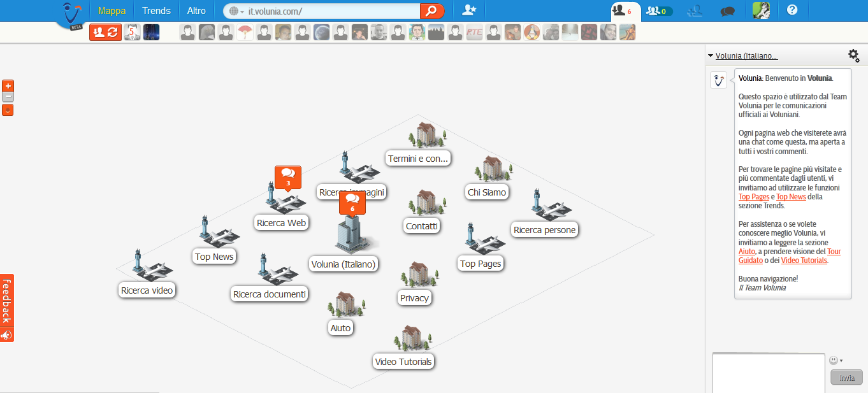This screenshot has width=868, height=393.
Task: Click the Volunia avatar in chat message
Action: coord(718,80)
